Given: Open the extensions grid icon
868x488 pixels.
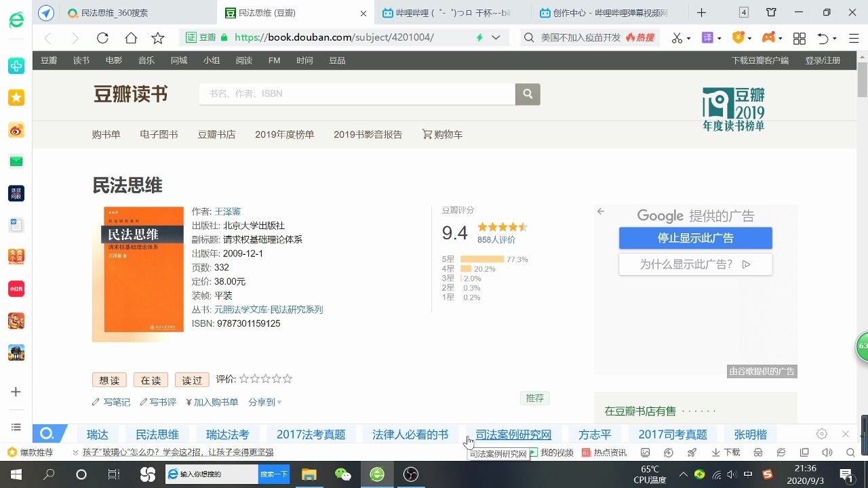Looking at the screenshot, I should pos(800,38).
